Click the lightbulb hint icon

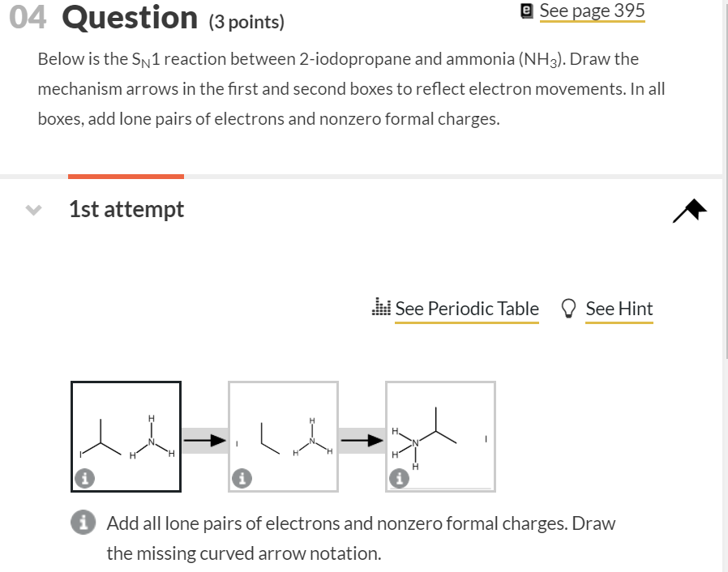568,308
